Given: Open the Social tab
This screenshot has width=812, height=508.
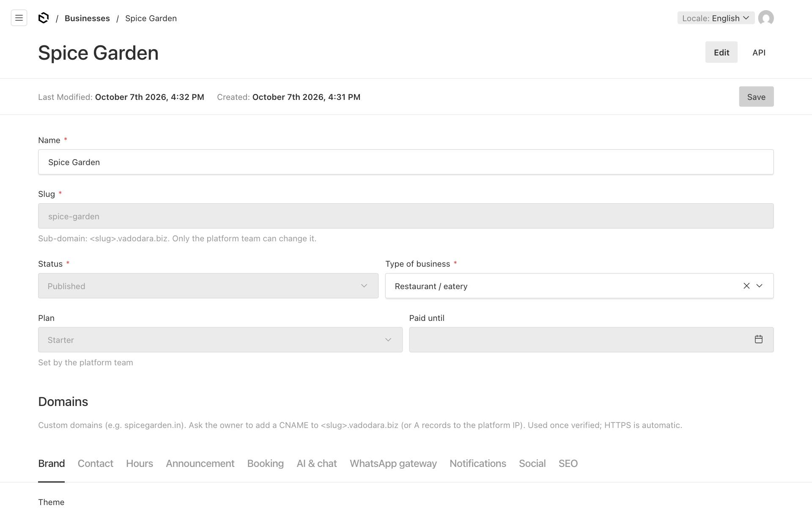Looking at the screenshot, I should [532, 464].
